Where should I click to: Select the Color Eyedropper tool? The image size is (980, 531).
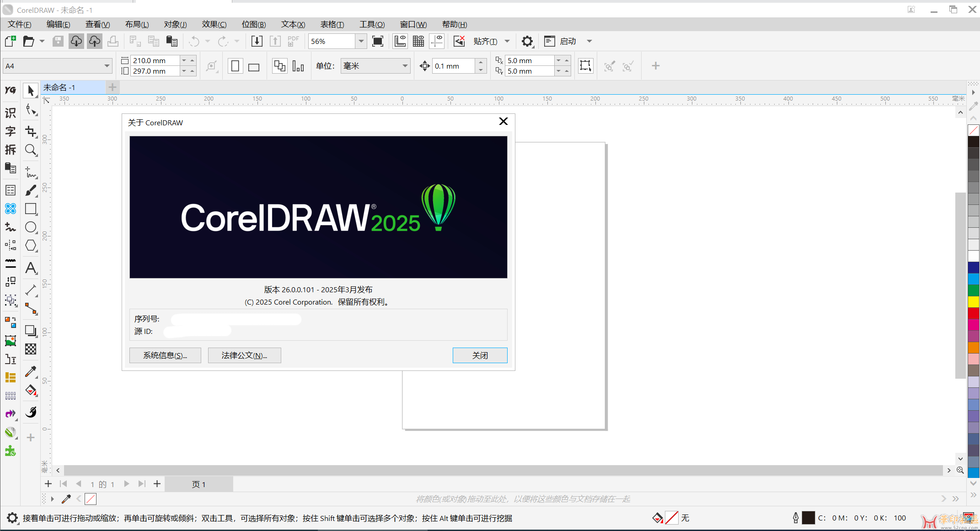31,371
